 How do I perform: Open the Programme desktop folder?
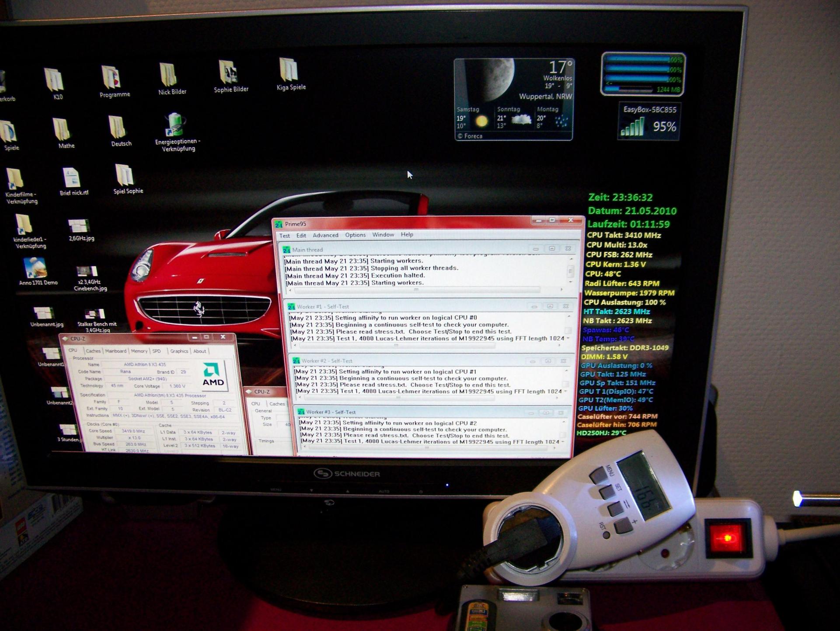click(x=112, y=78)
